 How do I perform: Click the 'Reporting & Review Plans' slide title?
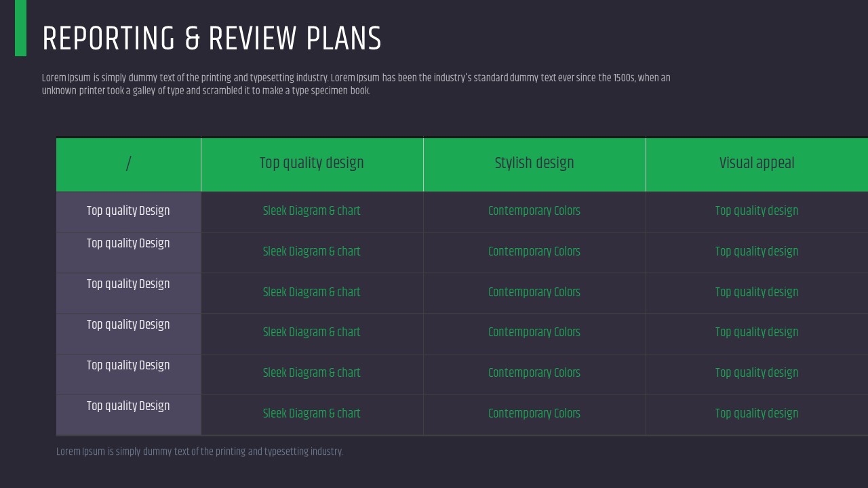pos(212,39)
